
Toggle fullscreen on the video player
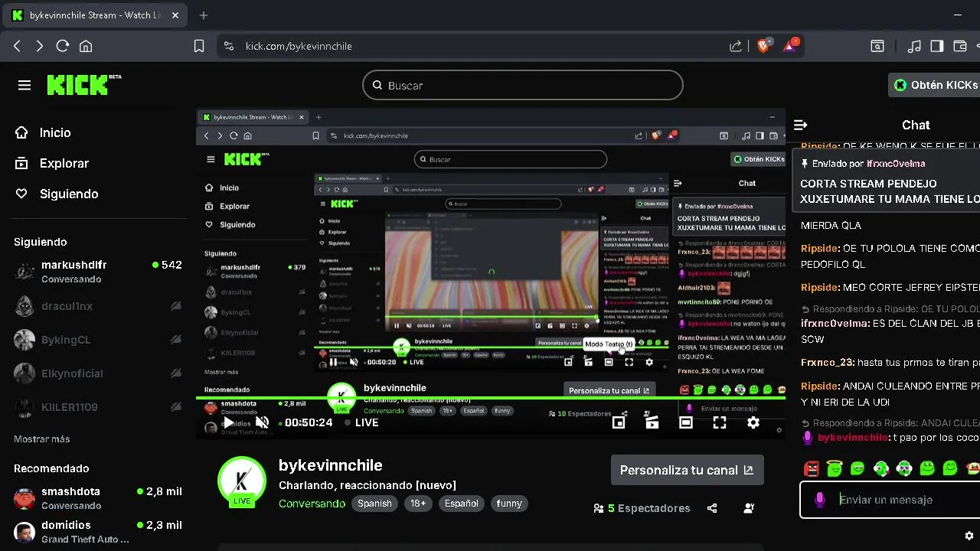pos(720,422)
